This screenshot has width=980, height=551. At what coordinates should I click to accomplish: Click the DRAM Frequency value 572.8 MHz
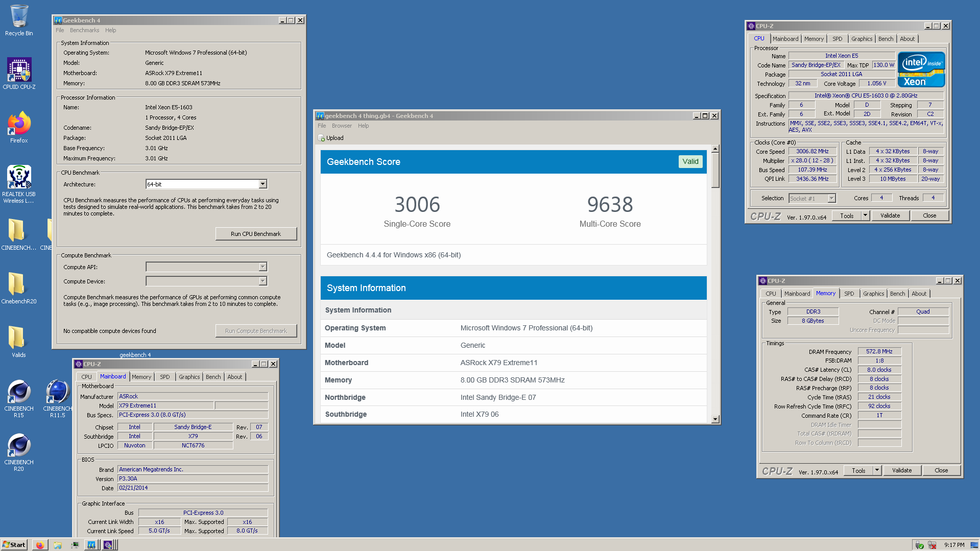click(879, 351)
